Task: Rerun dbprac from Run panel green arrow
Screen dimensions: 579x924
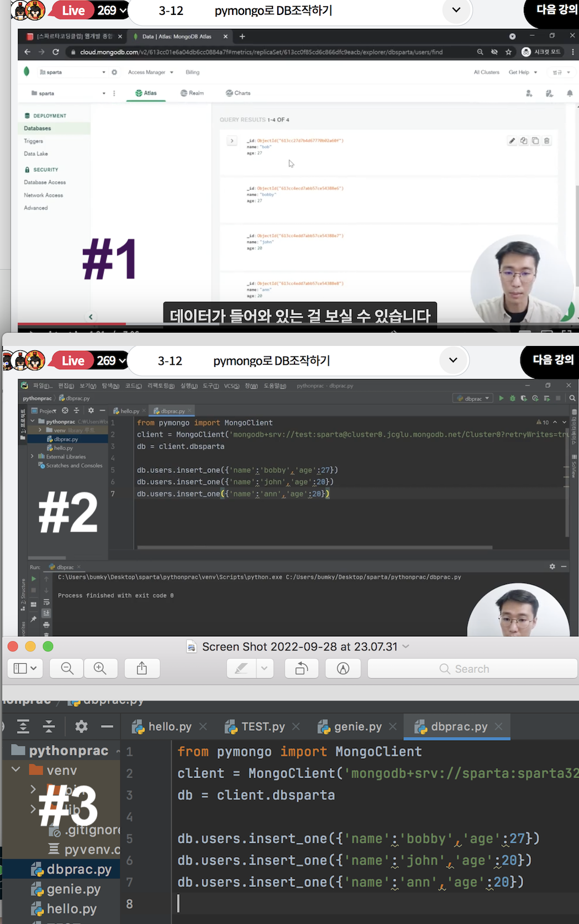Action: (33, 579)
